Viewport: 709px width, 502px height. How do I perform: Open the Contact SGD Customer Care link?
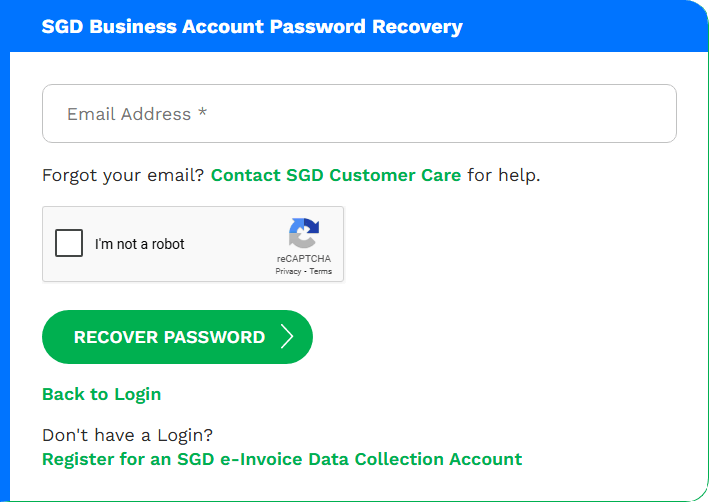336,175
